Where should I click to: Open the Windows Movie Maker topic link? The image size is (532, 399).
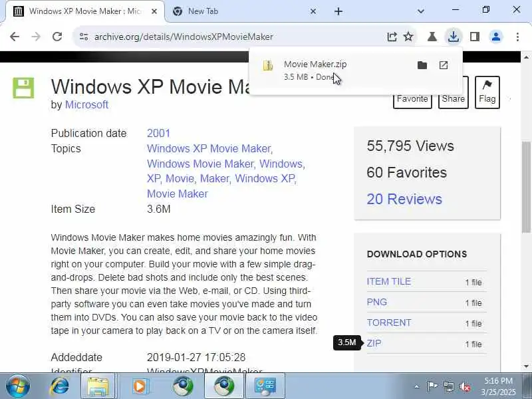click(200, 164)
